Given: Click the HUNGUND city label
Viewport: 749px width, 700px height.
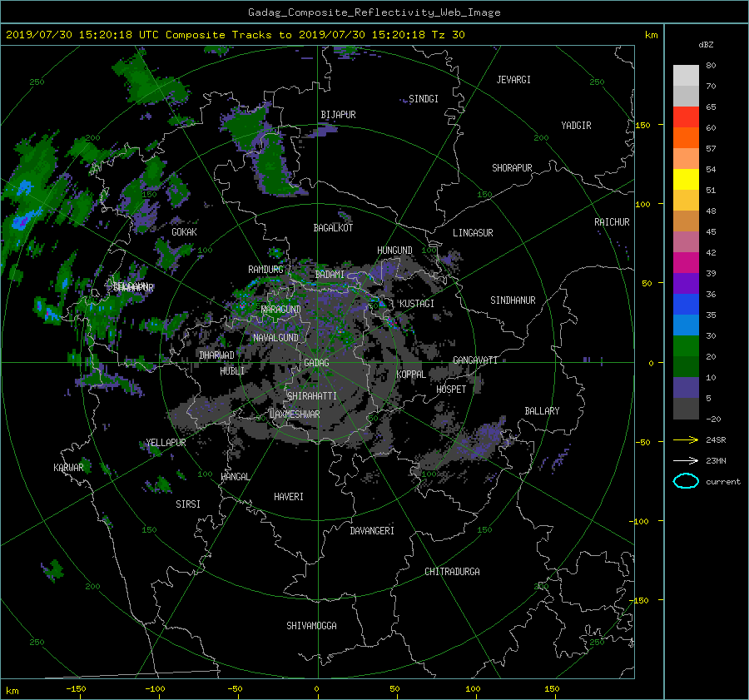Looking at the screenshot, I should (x=394, y=251).
